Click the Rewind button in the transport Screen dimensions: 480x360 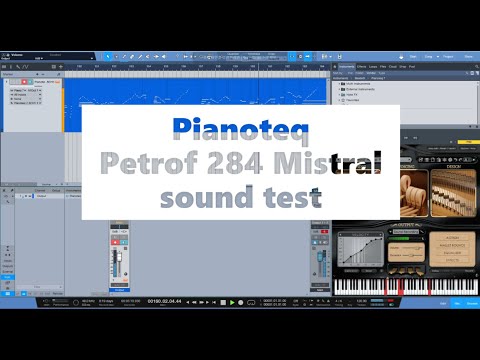tap(194, 302)
